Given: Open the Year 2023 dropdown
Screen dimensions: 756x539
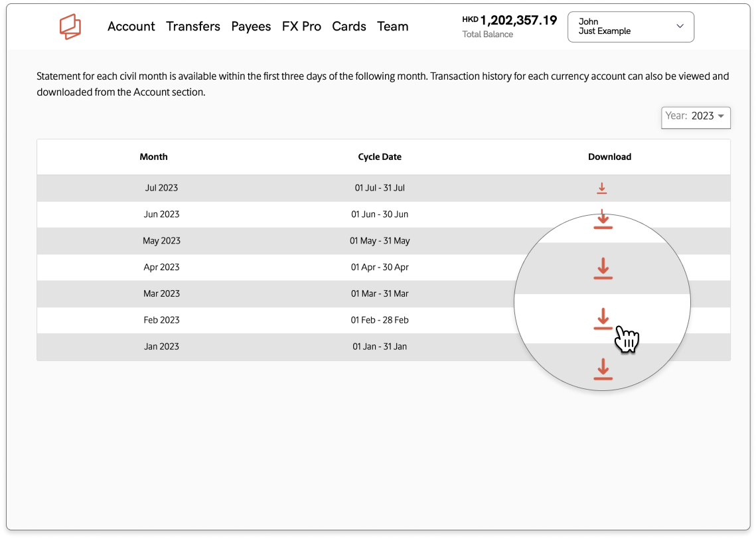Looking at the screenshot, I should tap(696, 117).
